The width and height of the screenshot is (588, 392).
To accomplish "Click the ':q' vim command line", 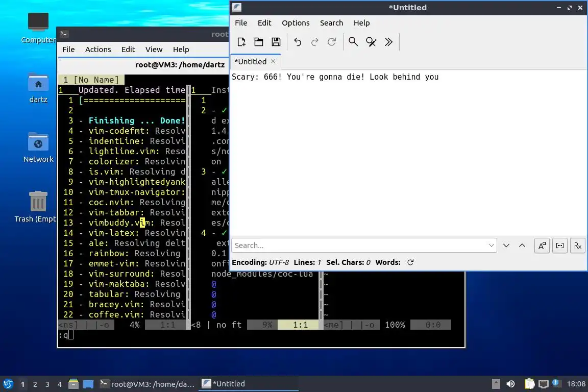I will pyautogui.click(x=66, y=335).
